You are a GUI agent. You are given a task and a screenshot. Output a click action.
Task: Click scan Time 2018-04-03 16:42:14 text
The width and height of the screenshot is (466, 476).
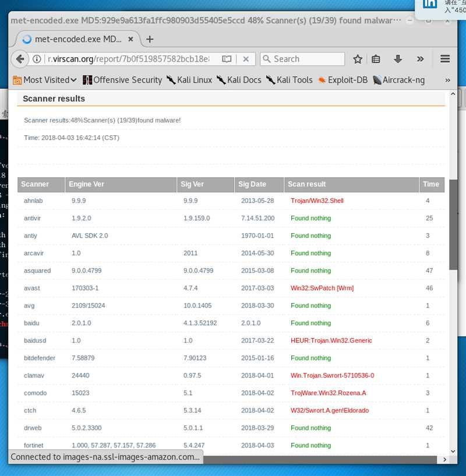click(x=72, y=138)
